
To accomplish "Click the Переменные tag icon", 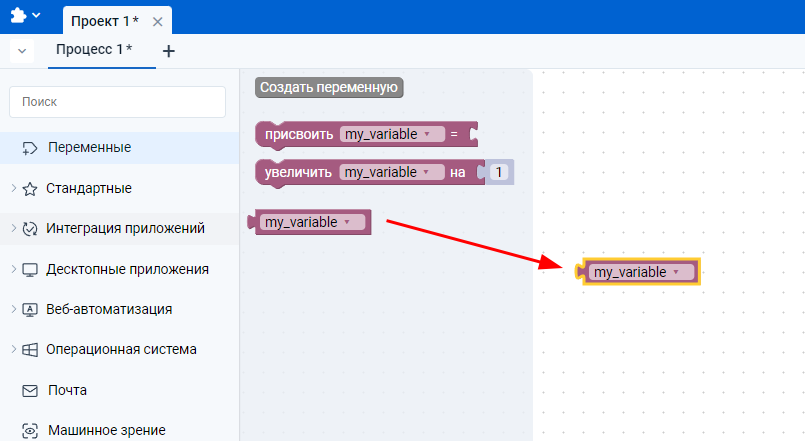I will [x=30, y=148].
